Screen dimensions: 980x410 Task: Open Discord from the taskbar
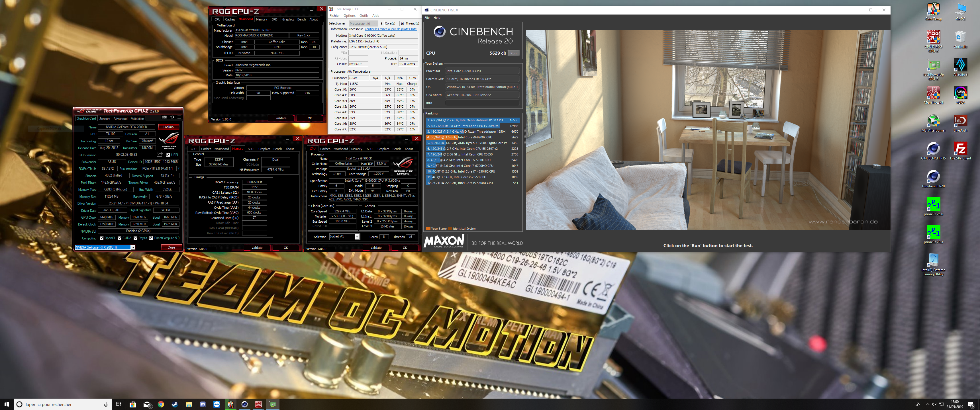coord(203,404)
